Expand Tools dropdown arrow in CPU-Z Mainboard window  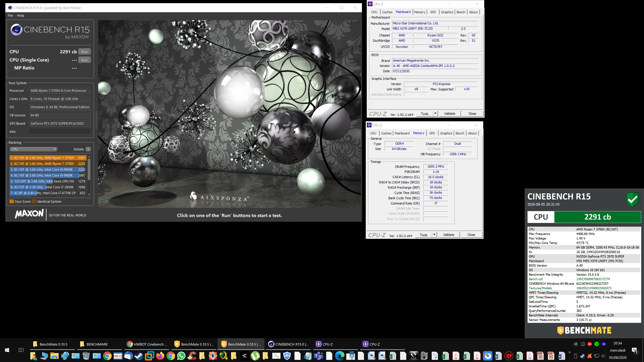click(x=435, y=114)
